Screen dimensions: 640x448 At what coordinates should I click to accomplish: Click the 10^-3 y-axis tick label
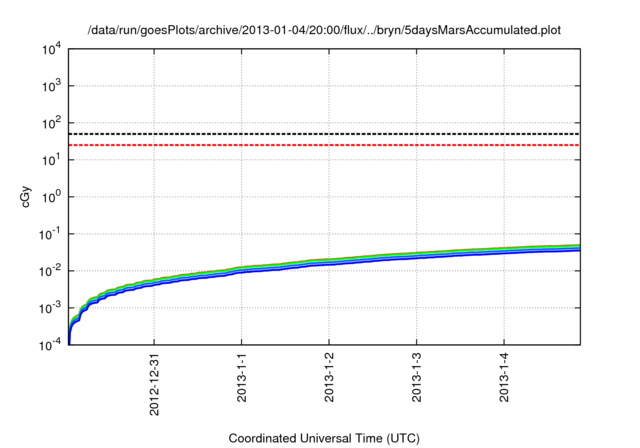[50, 308]
